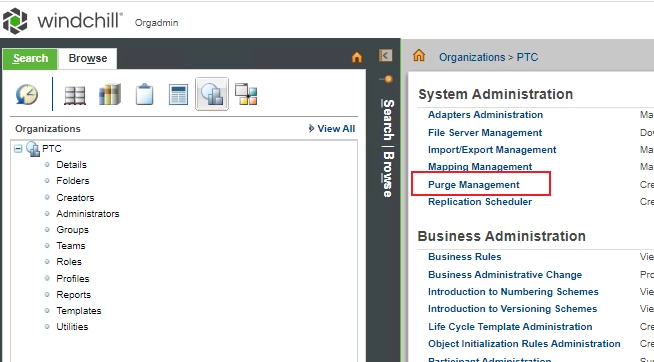Open Adapters Administration
Screen dimensions: 654x362
pos(485,115)
